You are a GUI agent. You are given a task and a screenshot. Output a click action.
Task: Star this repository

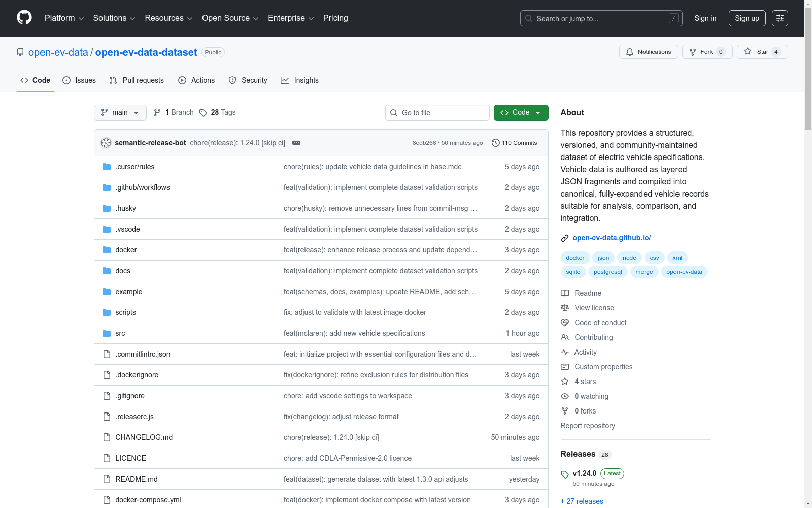(762, 52)
